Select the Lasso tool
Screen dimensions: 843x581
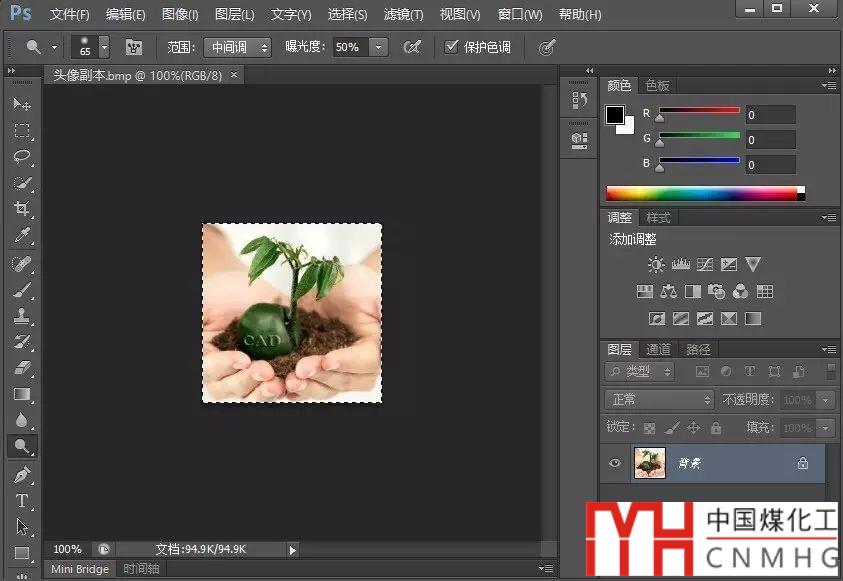(22, 157)
